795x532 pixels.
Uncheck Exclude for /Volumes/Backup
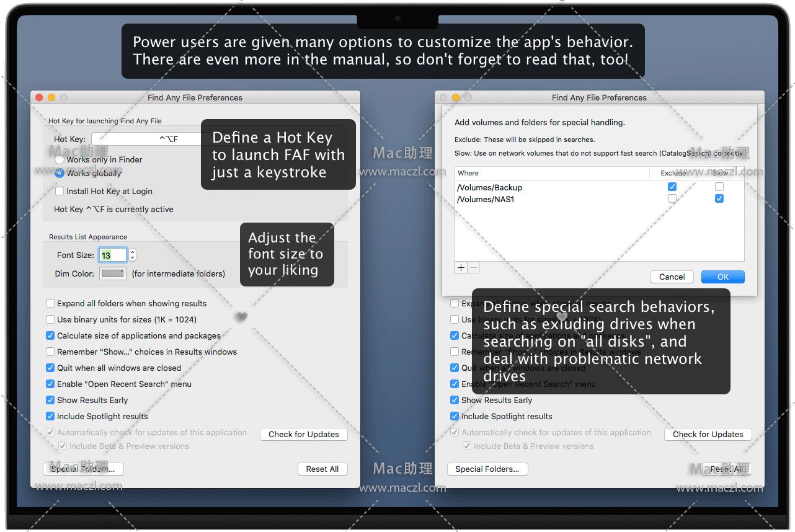672,187
